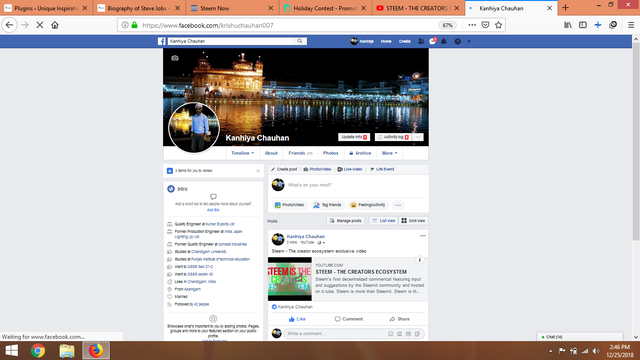
Task: Open Friend Requests icon in Facebook header
Action: [421, 41]
